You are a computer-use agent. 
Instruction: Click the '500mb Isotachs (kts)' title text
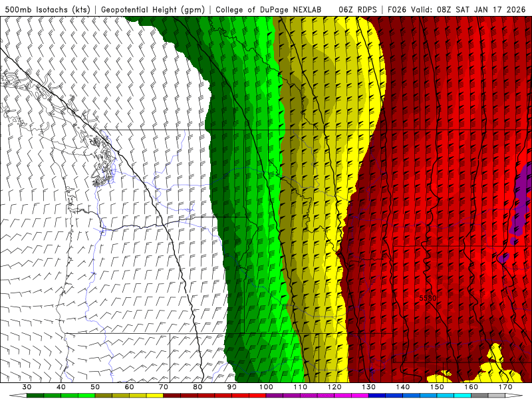click(x=48, y=10)
